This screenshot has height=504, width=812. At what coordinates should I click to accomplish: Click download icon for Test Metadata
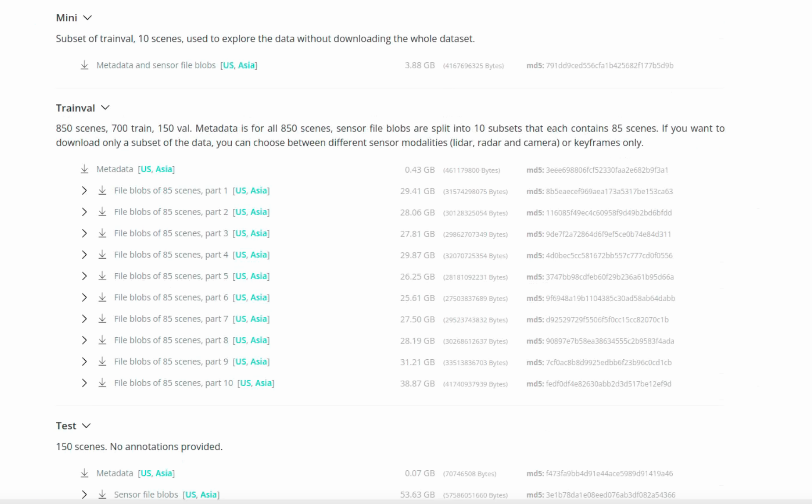(84, 473)
